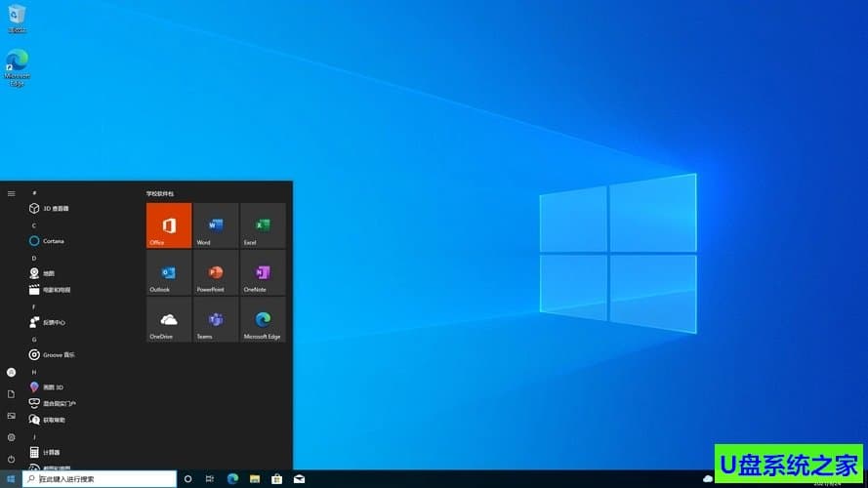Click the 'G' letter header above Groove
This screenshot has width=868, height=488.
[x=34, y=340]
